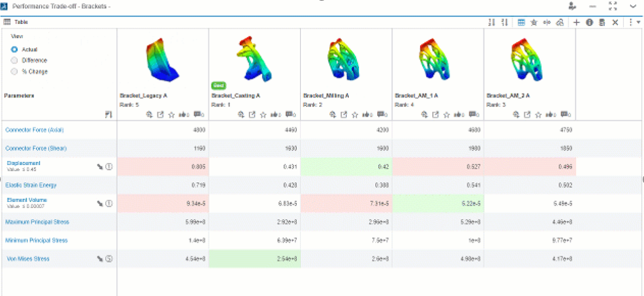Viewport: 644px width, 296px height.
Task: Click the open-in-new-window icon under Bracket_Milling A
Action: coord(343,115)
